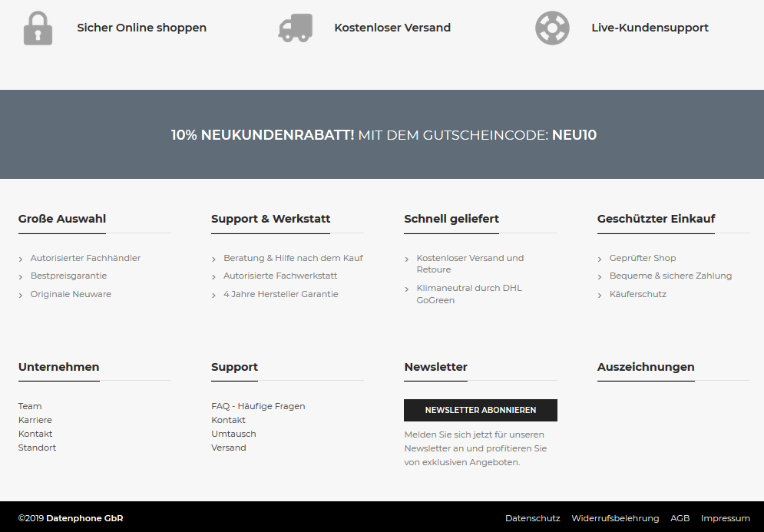Screen dimensions: 764x532
Task: Open FAQ - Häufige Fragen link
Action: (258, 406)
